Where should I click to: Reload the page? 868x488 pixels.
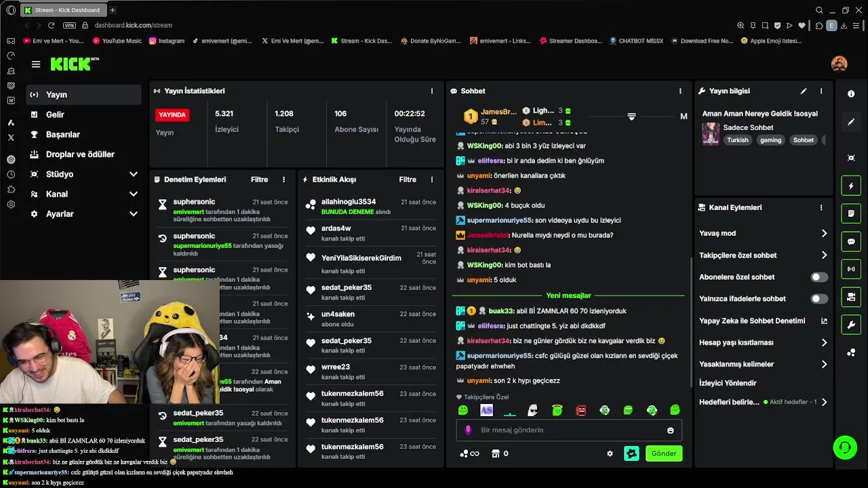click(x=51, y=25)
